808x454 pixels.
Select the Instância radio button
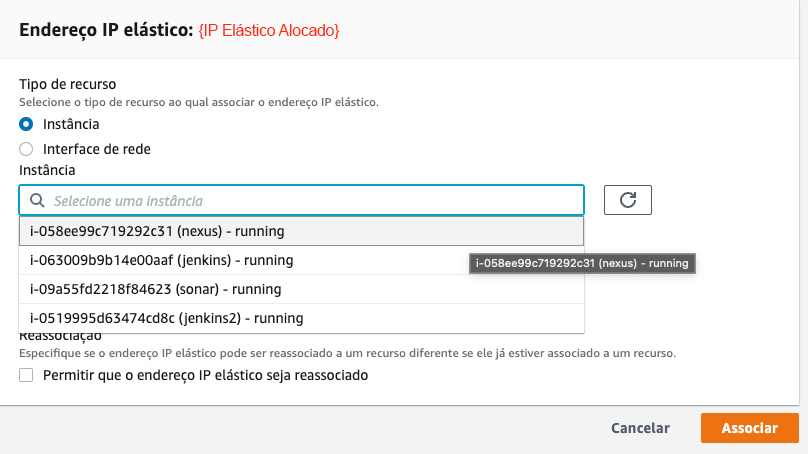[26, 124]
